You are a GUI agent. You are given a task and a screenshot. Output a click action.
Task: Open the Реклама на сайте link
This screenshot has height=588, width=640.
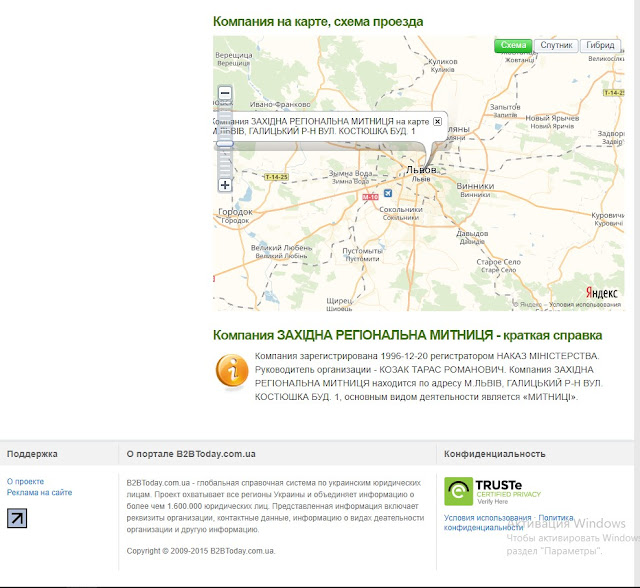[39, 493]
